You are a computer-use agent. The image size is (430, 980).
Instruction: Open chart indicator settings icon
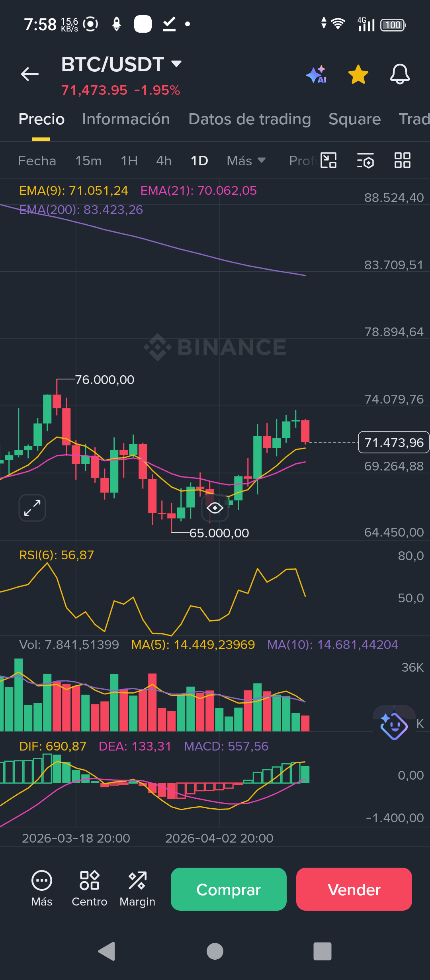(x=365, y=161)
